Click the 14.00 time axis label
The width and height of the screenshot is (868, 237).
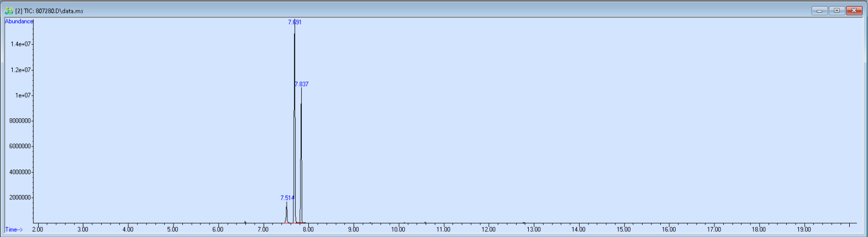(578, 229)
